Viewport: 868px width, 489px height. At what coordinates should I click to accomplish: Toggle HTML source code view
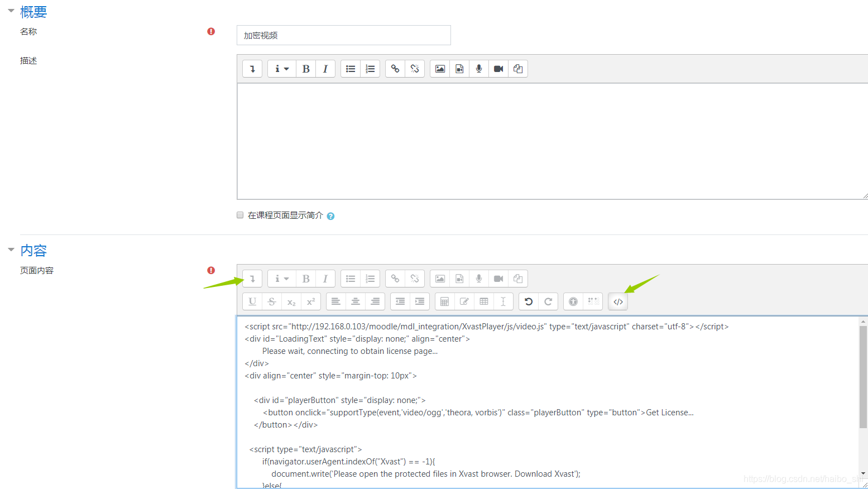point(618,301)
